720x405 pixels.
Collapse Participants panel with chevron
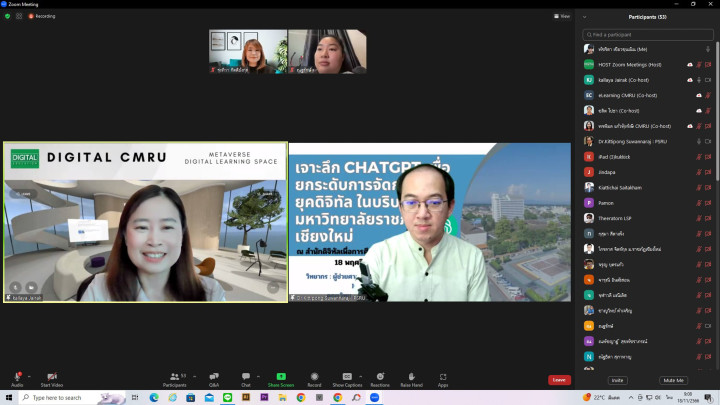coord(584,17)
